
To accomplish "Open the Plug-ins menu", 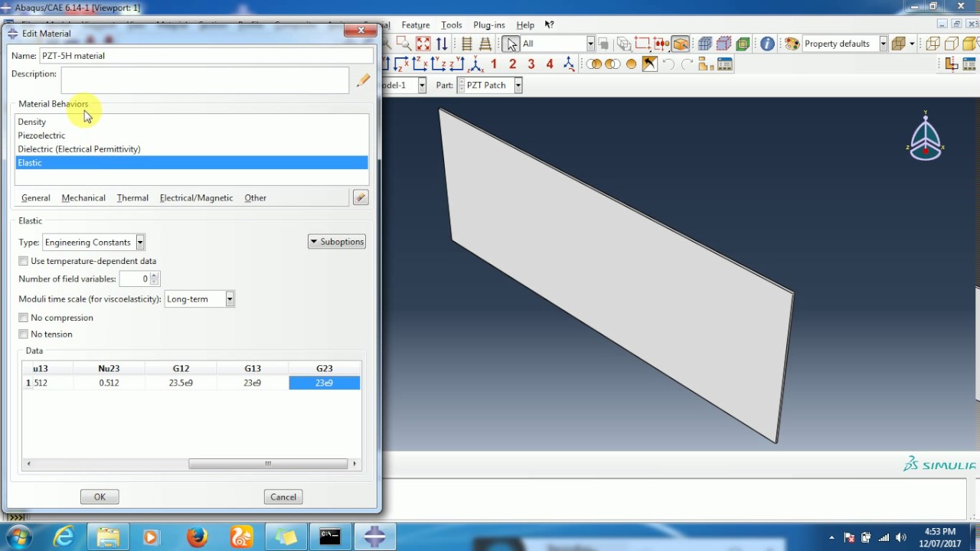I will point(489,25).
